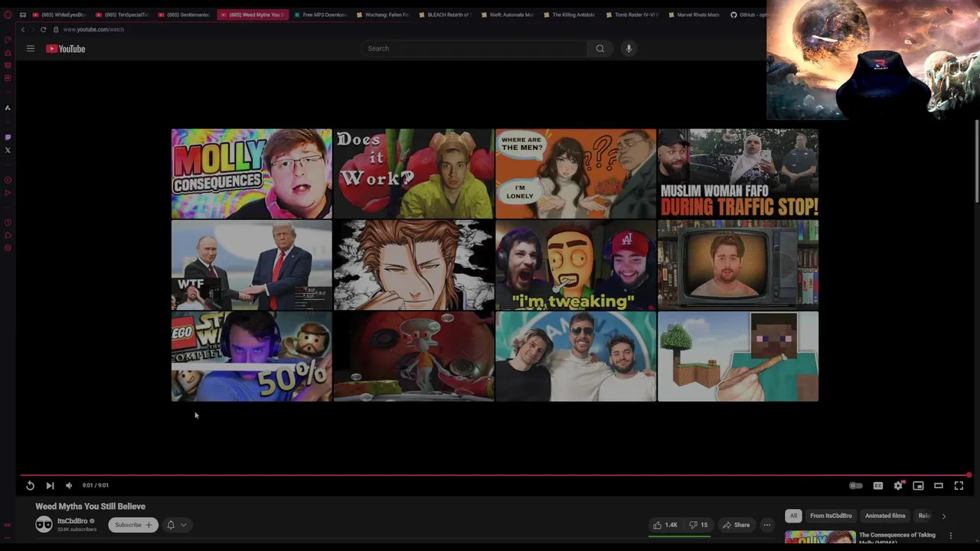The width and height of the screenshot is (980, 551).
Task: Click the red video progress bar
Action: pos(495,475)
